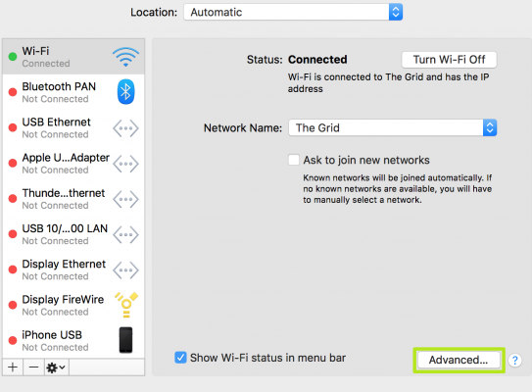Click the 'Network Name:' label
This screenshot has width=532, height=392.
pos(243,128)
